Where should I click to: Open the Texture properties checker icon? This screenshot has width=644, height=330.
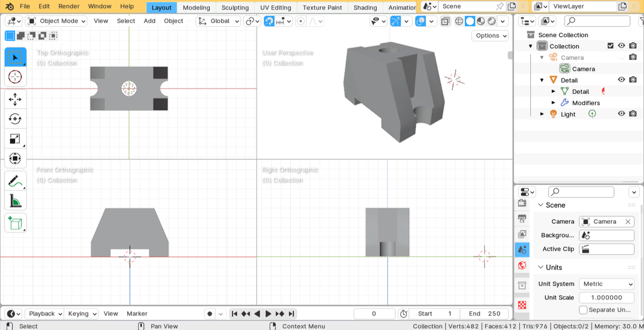(522, 305)
